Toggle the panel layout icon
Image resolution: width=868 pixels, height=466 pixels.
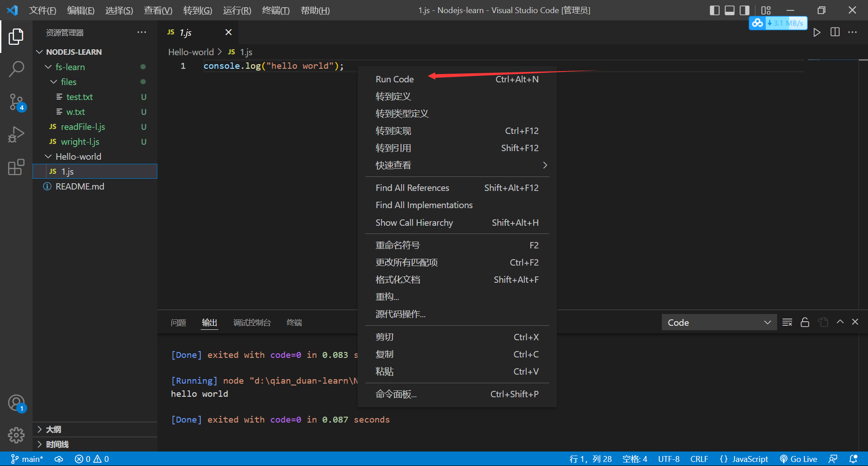click(730, 10)
